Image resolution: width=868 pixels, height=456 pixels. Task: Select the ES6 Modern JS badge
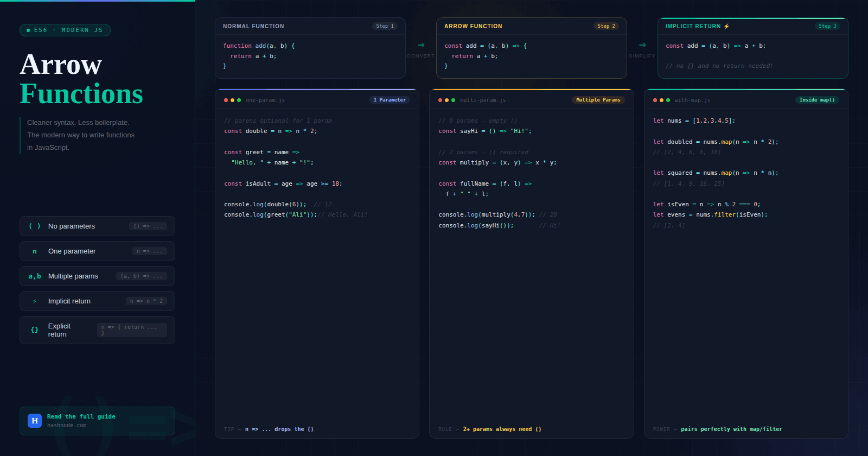click(65, 30)
